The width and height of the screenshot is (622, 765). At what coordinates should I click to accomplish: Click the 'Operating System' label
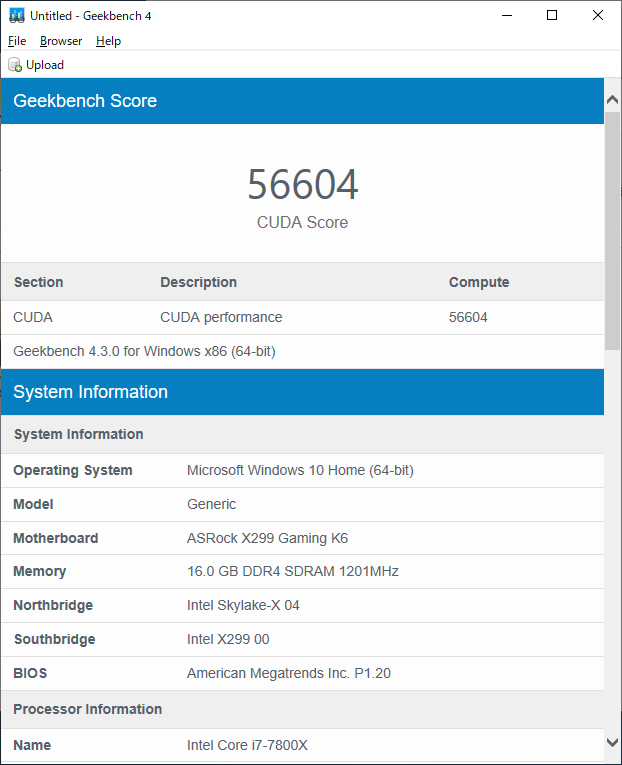click(x=73, y=470)
